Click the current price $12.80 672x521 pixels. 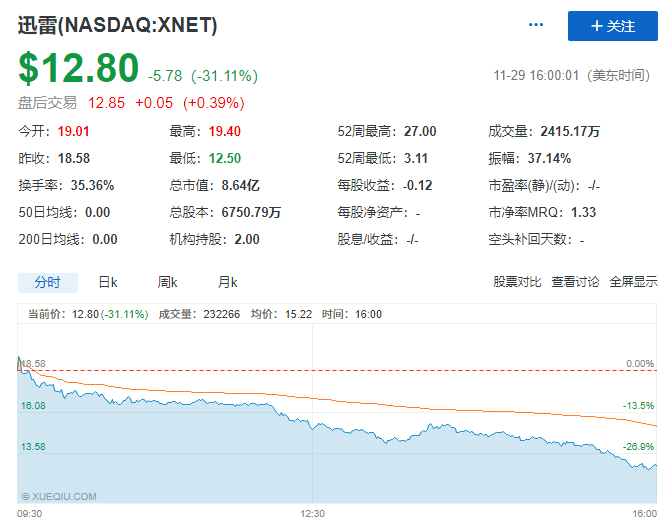78,68
